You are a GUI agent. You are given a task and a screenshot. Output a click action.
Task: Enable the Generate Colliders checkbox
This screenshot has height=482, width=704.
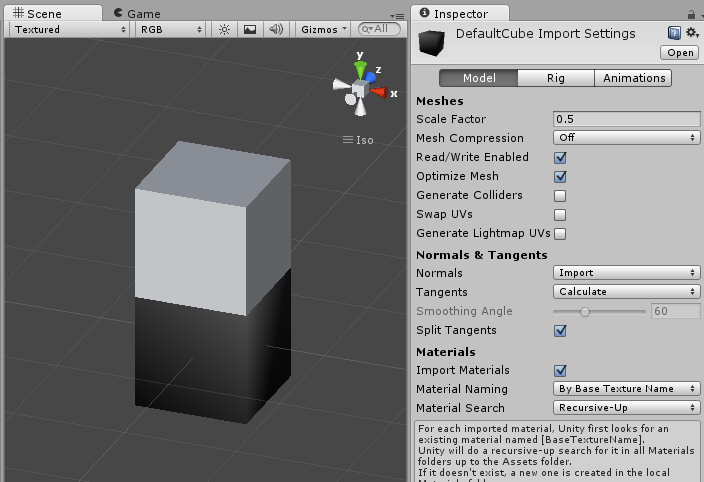tap(560, 196)
